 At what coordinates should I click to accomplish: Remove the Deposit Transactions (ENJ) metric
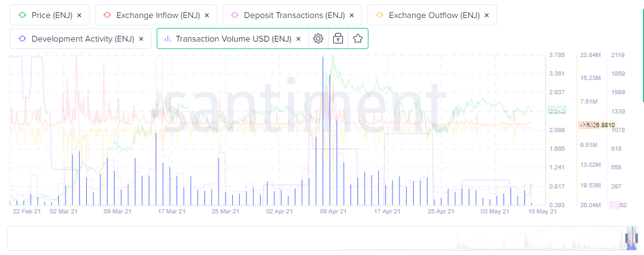[352, 16]
